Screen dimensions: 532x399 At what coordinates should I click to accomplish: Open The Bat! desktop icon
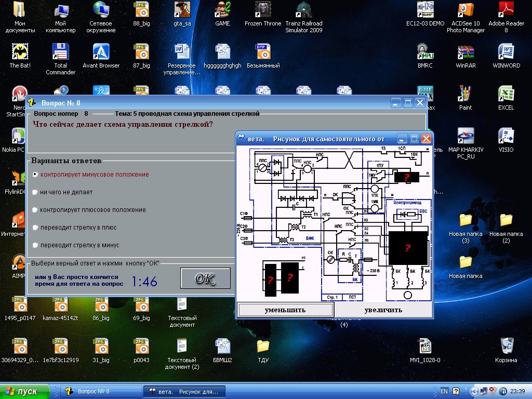coord(20,52)
